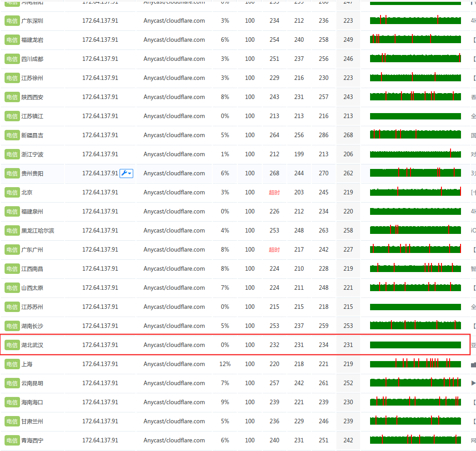Select the 电信 badge for 江苏徐州

tap(12, 78)
